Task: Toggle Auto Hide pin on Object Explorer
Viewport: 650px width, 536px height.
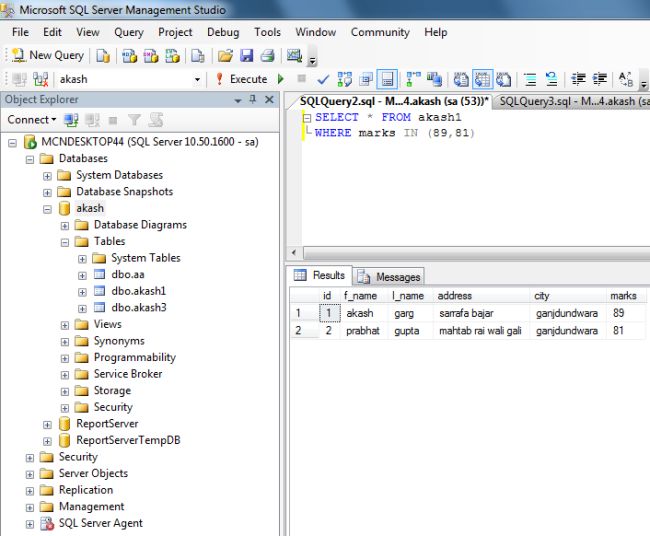Action: tap(253, 100)
